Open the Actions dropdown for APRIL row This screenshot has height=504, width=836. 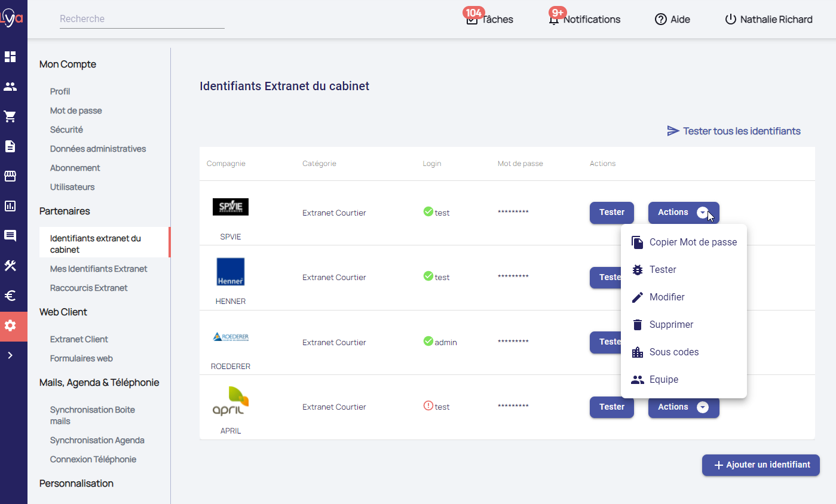click(x=684, y=407)
